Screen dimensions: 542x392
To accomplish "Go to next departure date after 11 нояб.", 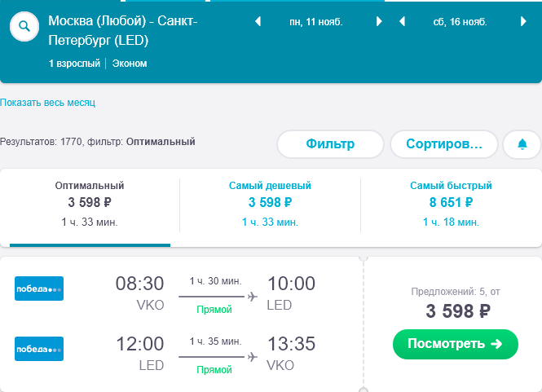I will tap(379, 22).
